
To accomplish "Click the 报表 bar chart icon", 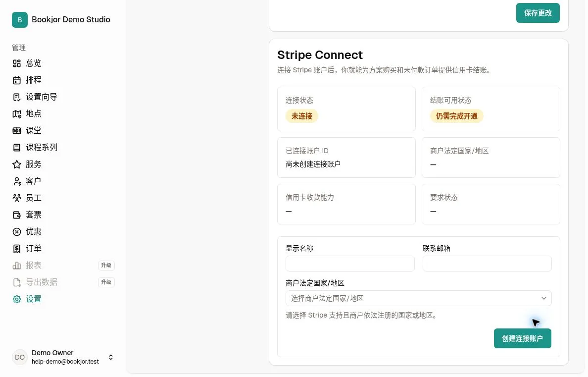I will 17,266.
